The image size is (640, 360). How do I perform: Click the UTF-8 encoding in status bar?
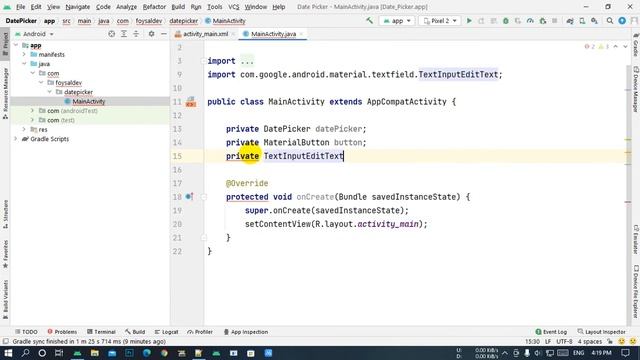click(564, 341)
